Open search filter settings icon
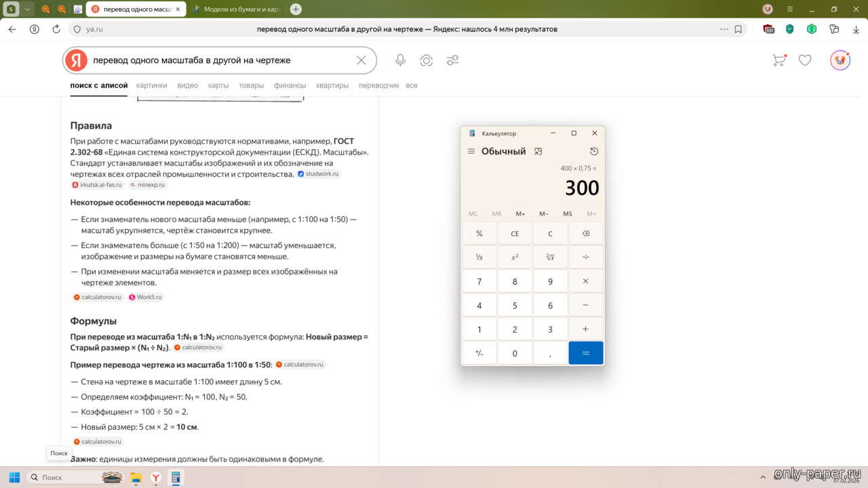This screenshot has width=868, height=488. [452, 60]
